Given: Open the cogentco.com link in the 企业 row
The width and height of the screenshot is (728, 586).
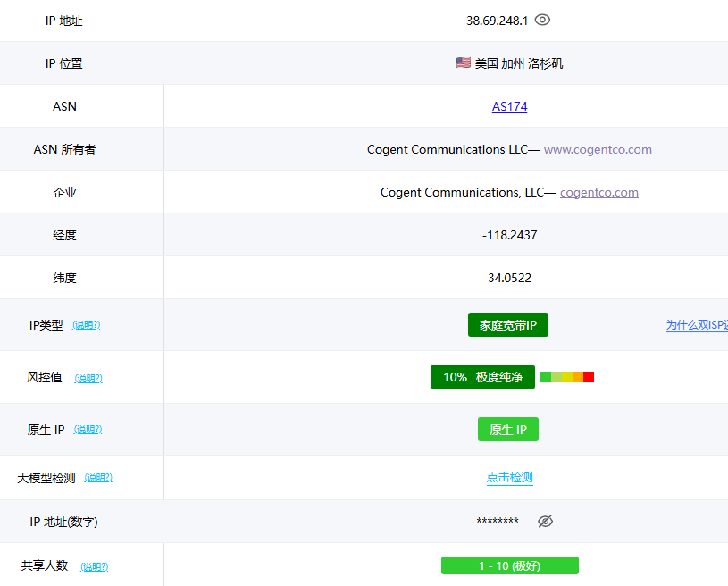Looking at the screenshot, I should pyautogui.click(x=598, y=192).
